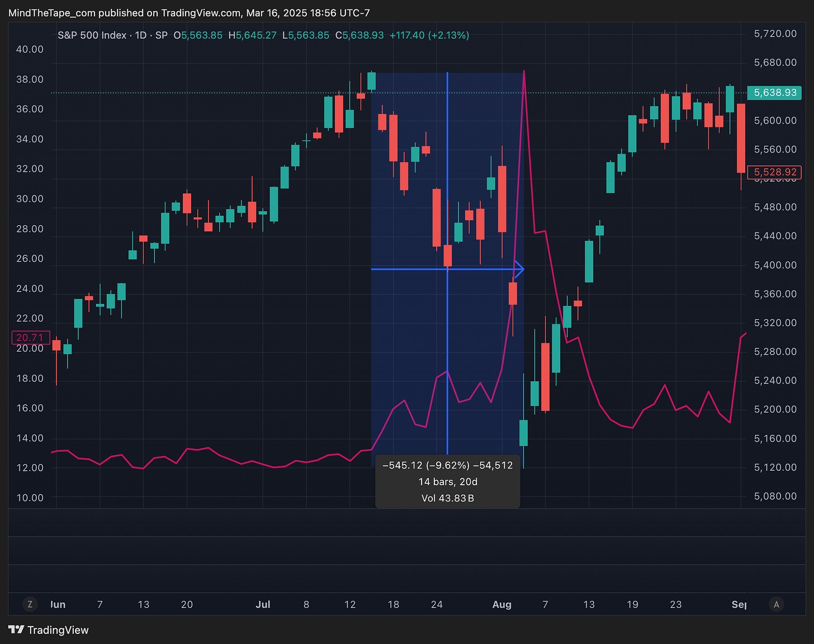Click the 28.00 left axis label
The width and height of the screenshot is (814, 644).
click(30, 229)
